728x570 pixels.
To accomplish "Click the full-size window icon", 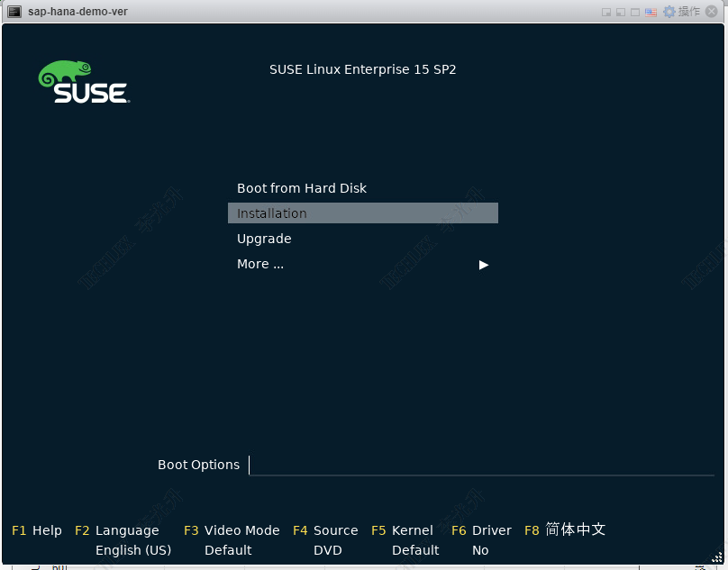I will (635, 12).
